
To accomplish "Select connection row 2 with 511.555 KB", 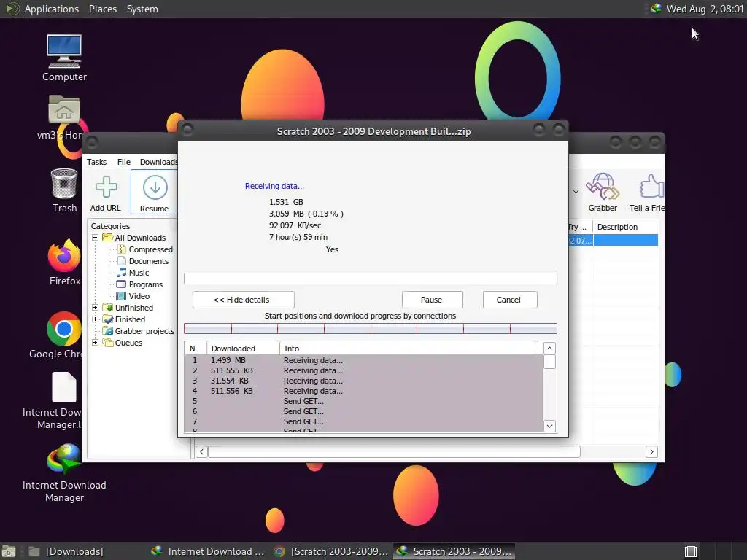I will coord(364,370).
